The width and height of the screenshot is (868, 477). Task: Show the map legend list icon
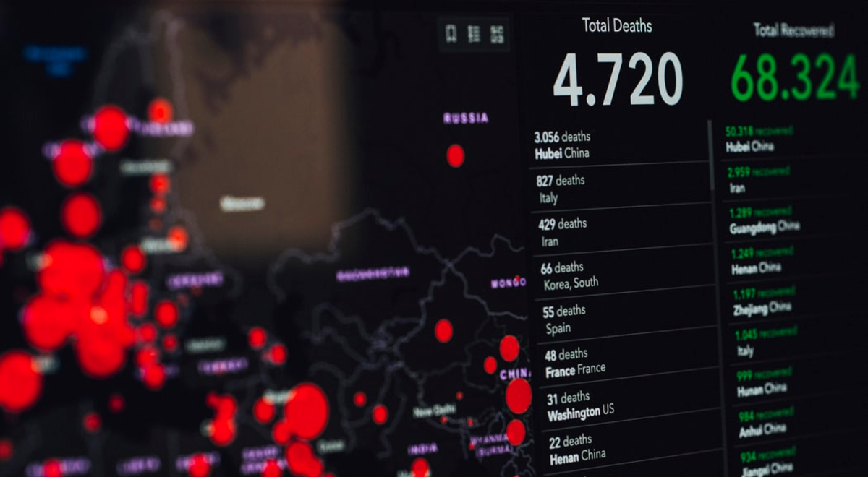[474, 34]
